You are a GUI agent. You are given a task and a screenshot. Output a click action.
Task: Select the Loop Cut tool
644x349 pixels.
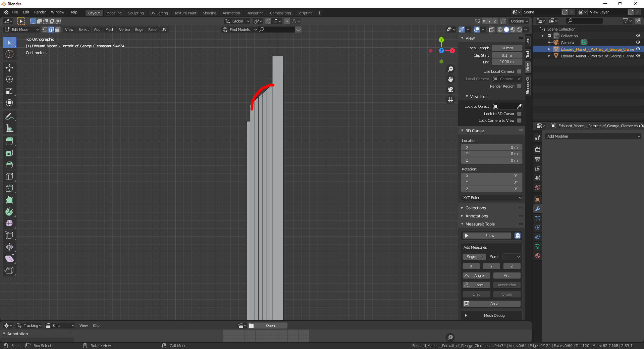point(9,177)
